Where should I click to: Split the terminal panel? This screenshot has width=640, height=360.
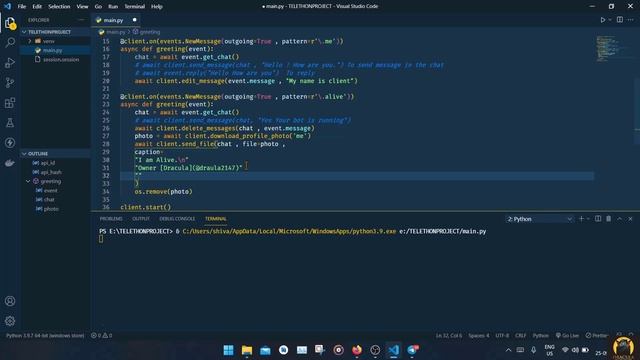(598, 219)
